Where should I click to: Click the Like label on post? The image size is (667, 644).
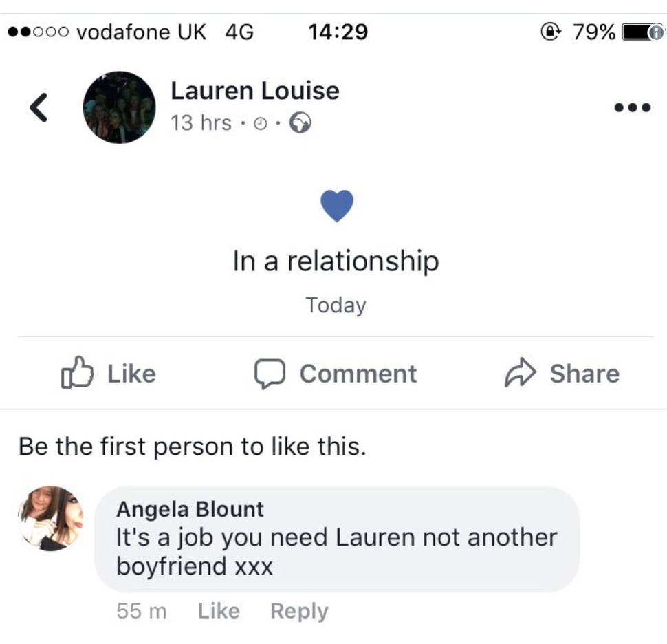pos(131,374)
